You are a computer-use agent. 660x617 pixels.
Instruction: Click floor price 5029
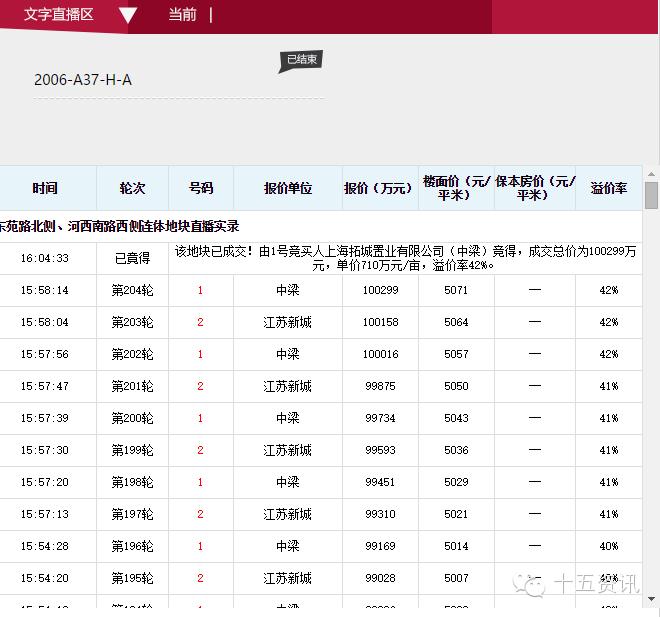456,482
